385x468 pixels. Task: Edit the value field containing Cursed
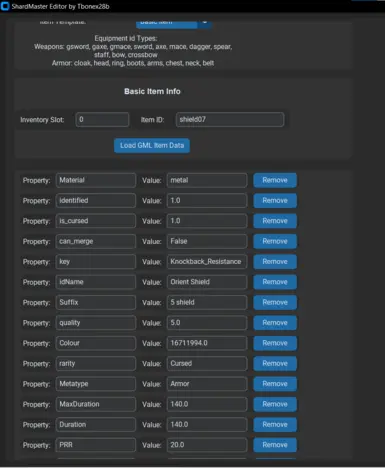pyautogui.click(x=207, y=364)
